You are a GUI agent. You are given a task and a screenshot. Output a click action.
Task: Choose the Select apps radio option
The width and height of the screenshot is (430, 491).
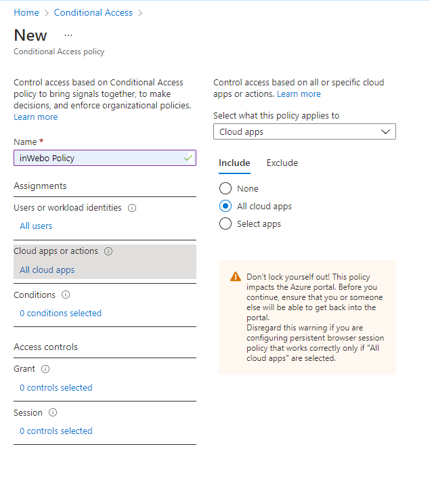225,224
